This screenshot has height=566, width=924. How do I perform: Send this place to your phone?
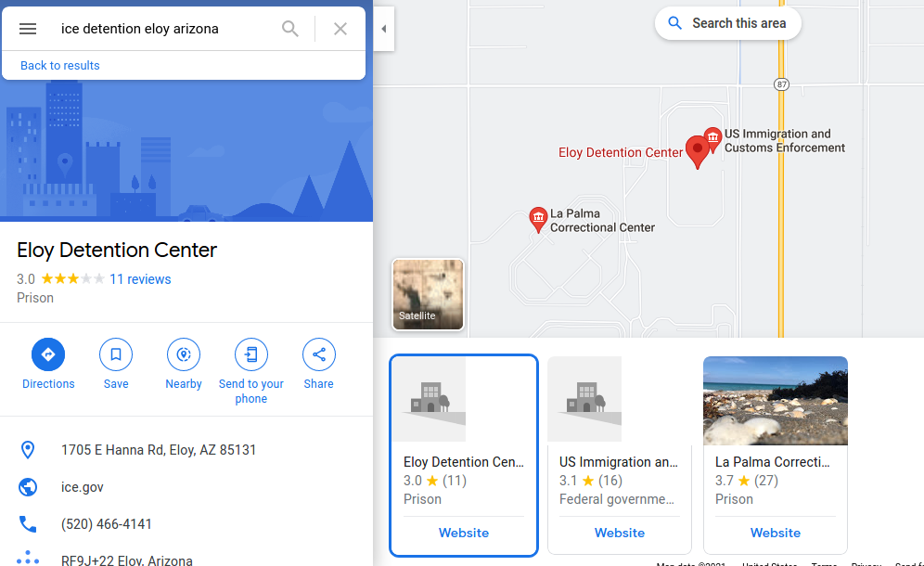coord(251,371)
